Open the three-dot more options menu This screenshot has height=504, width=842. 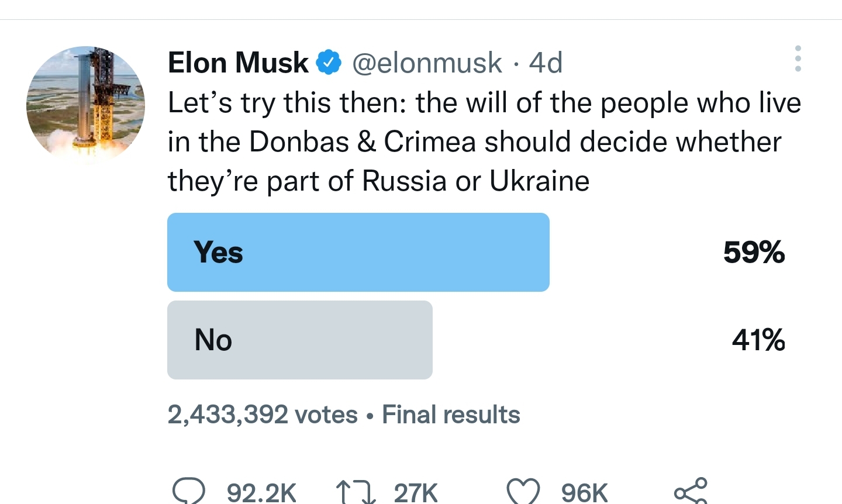click(798, 58)
